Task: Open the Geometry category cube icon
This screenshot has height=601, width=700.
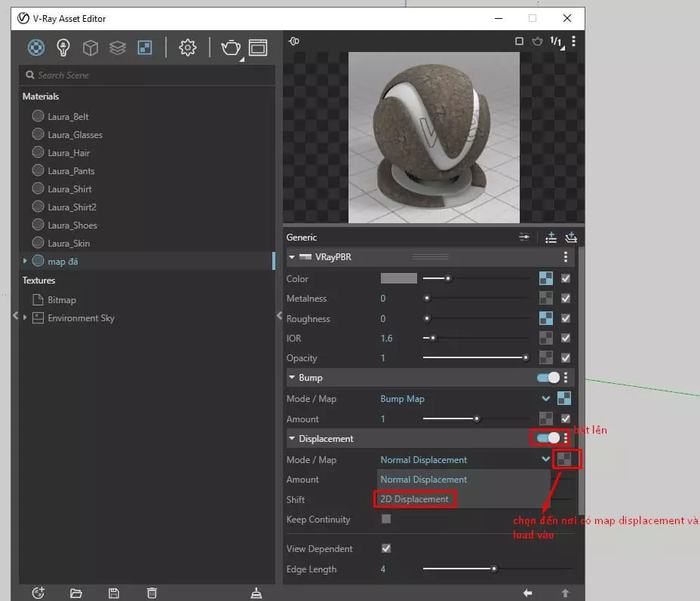Action: click(x=91, y=48)
